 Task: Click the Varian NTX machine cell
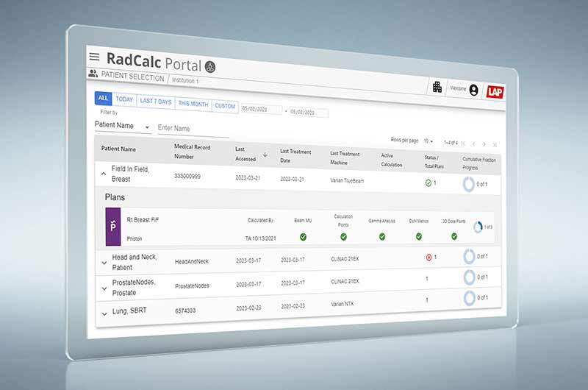coord(342,304)
